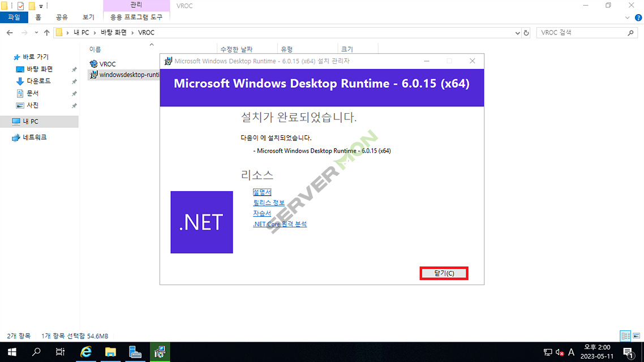The image size is (644, 362).
Task: Select 사진 in navigation pane
Action: point(32,105)
